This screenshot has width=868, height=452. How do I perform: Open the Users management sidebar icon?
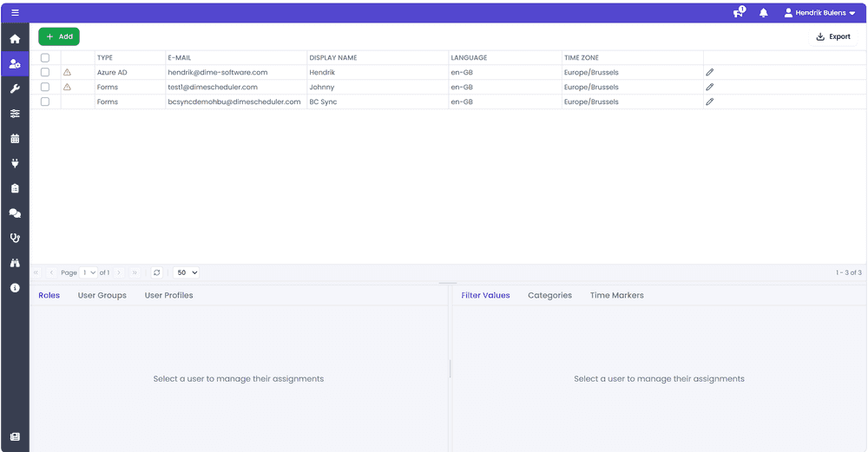coord(15,63)
